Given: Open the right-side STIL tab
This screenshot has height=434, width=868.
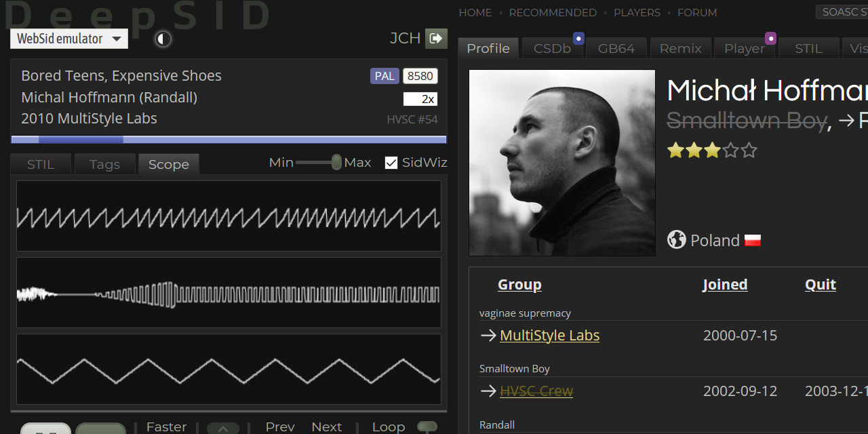Looking at the screenshot, I should coord(808,48).
